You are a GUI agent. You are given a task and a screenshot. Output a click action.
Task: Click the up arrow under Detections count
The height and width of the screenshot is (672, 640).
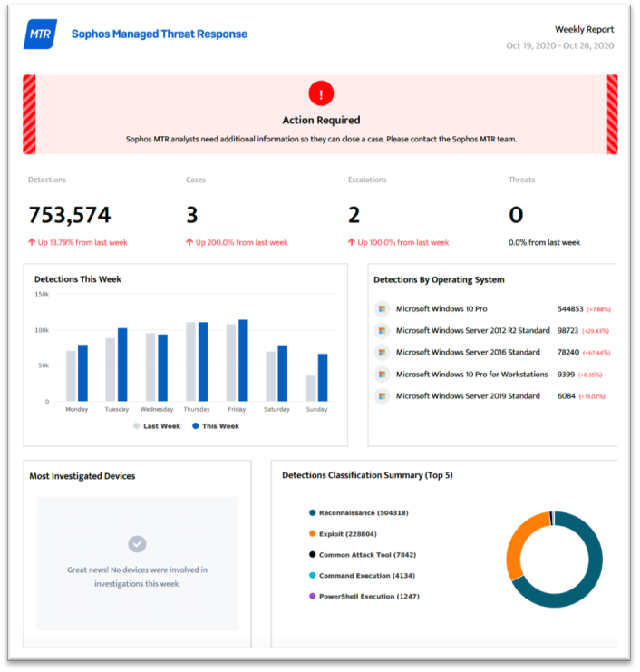coord(32,242)
